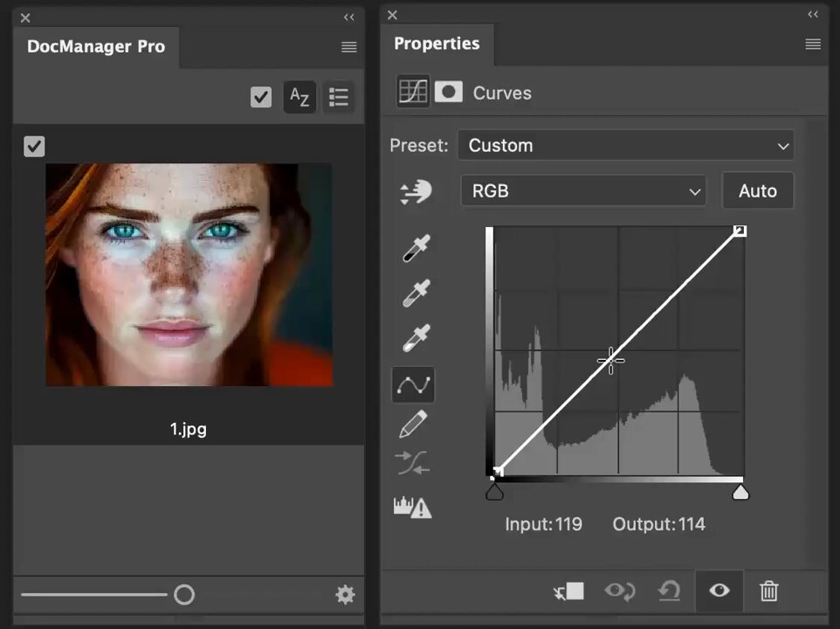Toggle the adjustment layer visibility eye

719,591
